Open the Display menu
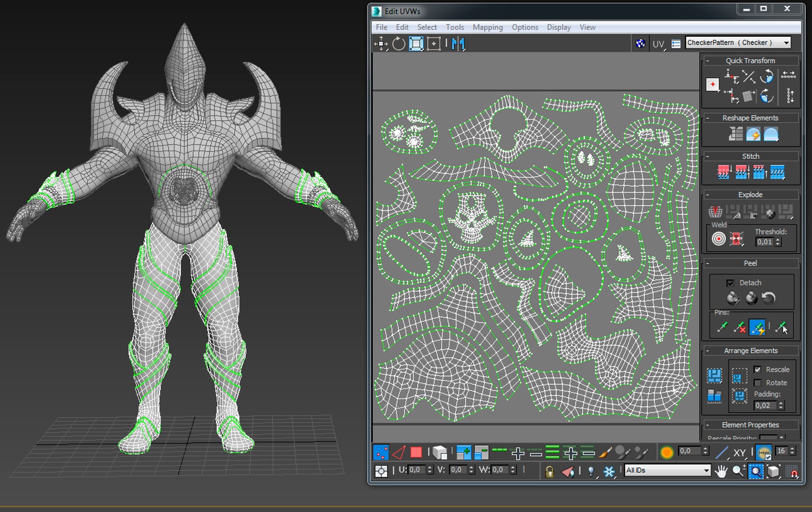The width and height of the screenshot is (812, 512). coord(559,27)
